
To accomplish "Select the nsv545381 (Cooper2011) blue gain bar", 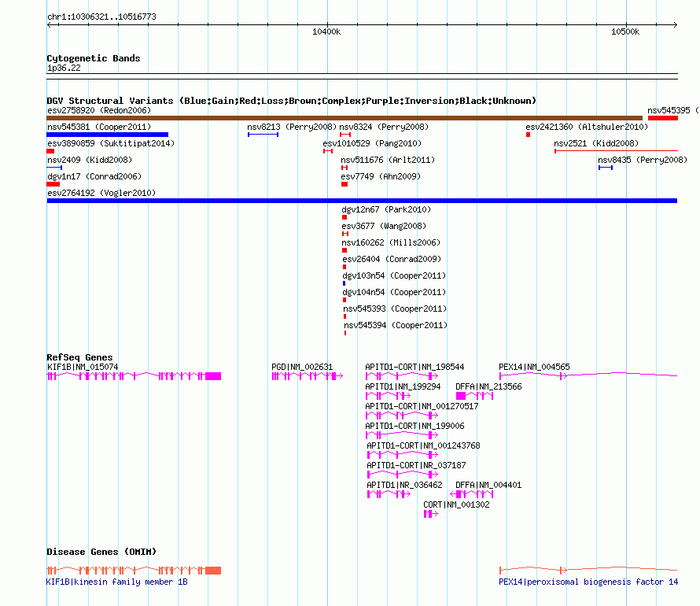I will [x=108, y=135].
